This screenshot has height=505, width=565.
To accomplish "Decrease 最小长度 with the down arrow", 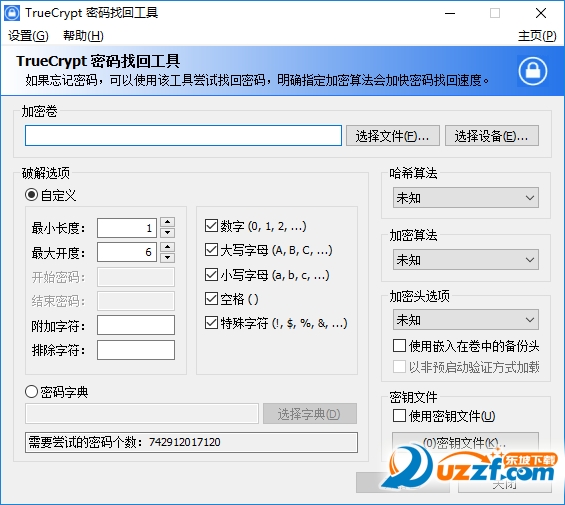I will [168, 233].
